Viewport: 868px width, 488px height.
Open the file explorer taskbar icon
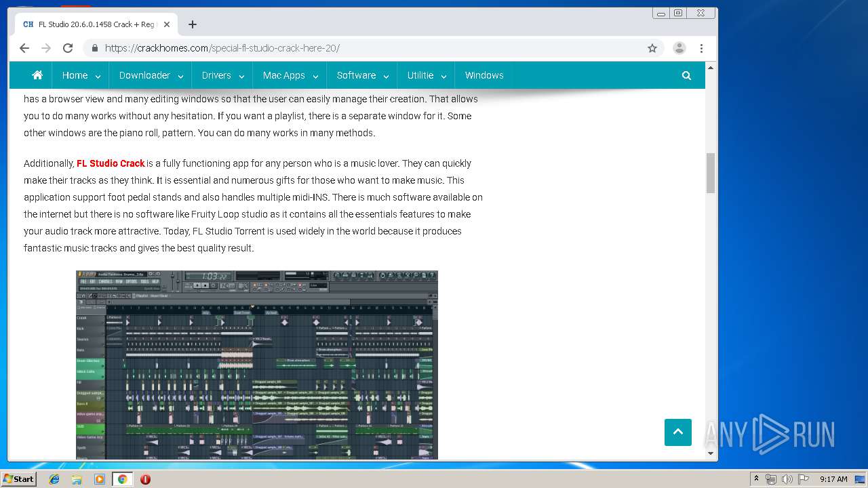point(77,479)
